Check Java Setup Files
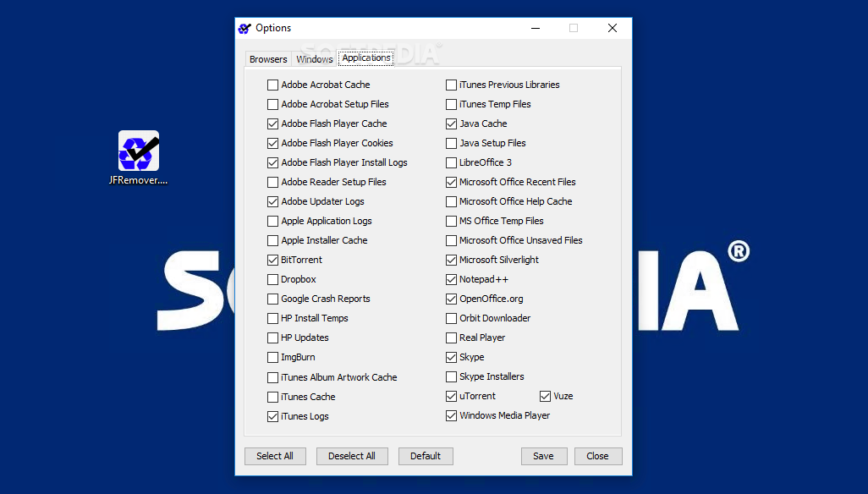The image size is (868, 494). pyautogui.click(x=451, y=143)
